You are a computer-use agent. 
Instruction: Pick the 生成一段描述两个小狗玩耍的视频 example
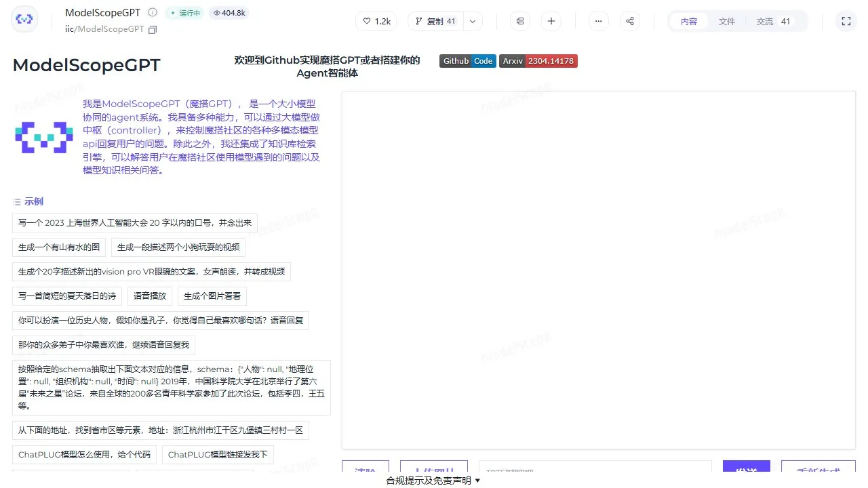coord(178,247)
